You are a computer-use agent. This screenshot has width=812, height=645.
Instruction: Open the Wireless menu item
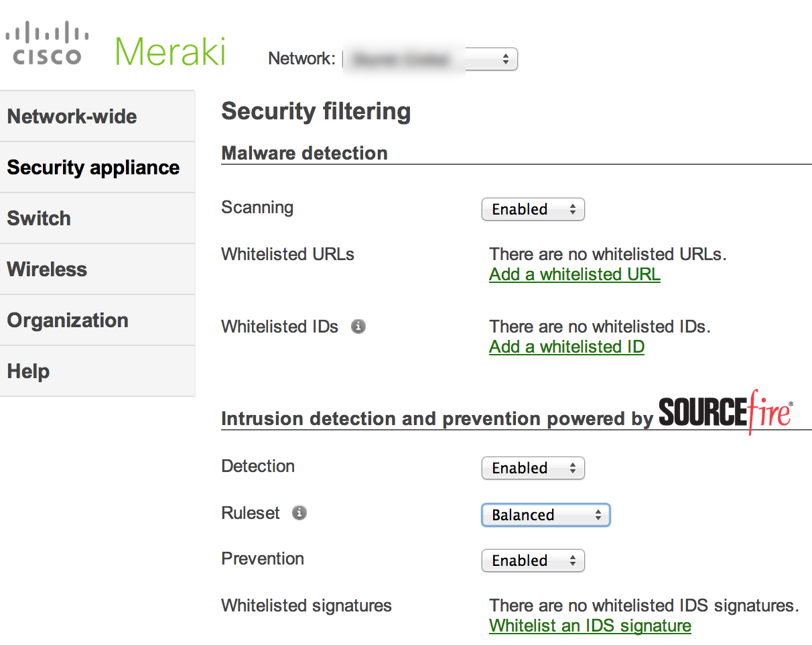[x=47, y=270]
